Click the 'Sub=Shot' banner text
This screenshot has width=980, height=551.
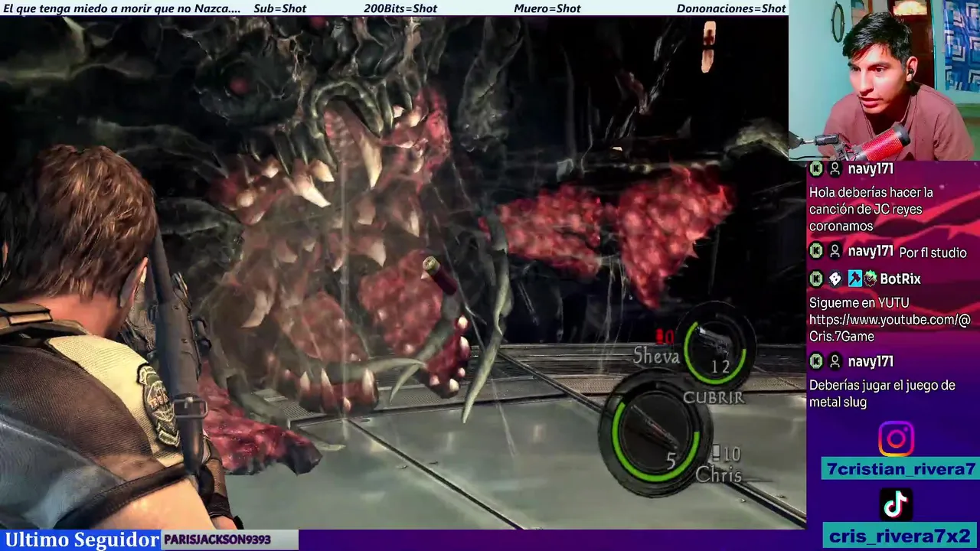tap(279, 8)
